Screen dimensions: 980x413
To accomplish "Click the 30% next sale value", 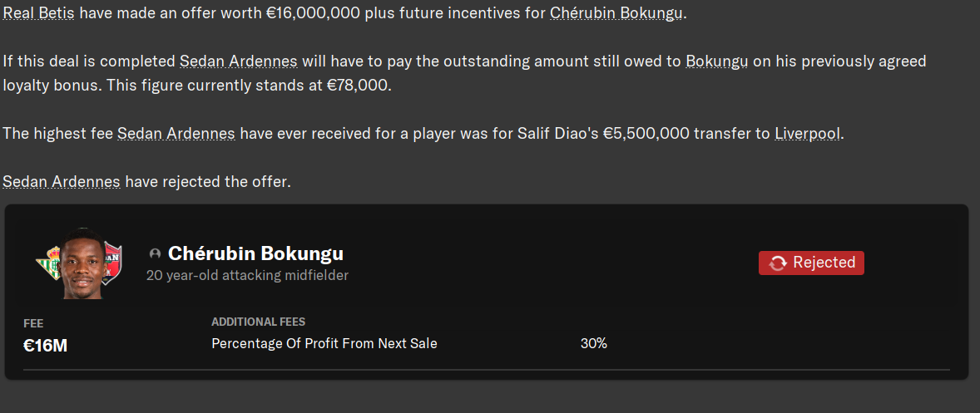I will [593, 343].
